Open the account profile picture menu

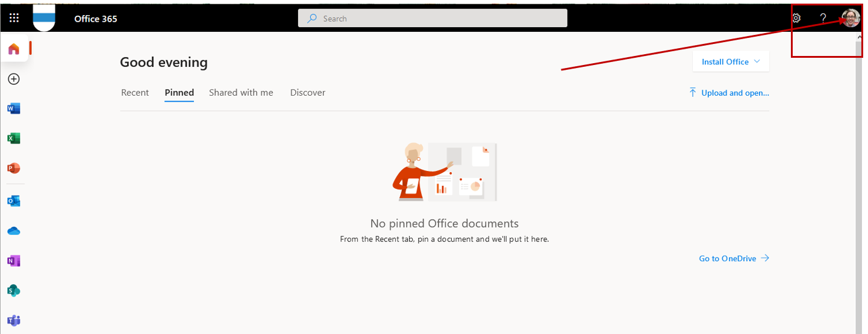pyautogui.click(x=851, y=18)
